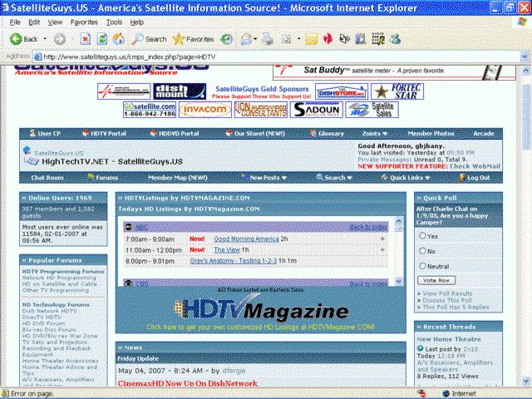Open the Blu-ray Disc Forum link

point(49,329)
